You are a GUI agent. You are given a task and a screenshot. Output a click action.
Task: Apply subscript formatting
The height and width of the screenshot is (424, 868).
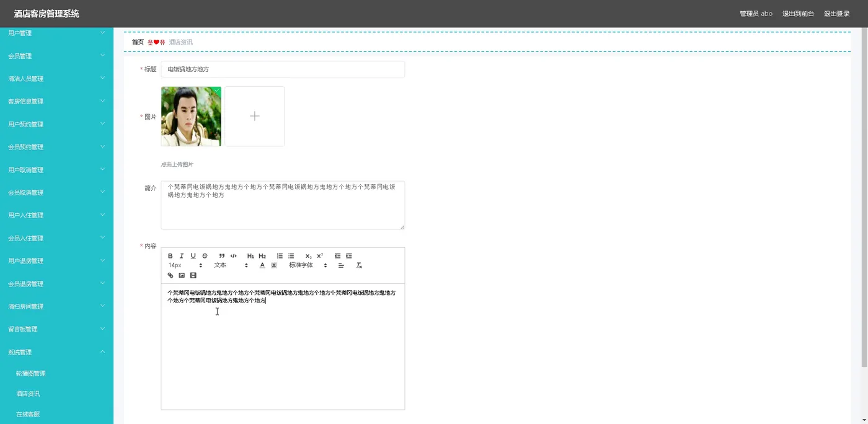[309, 256]
